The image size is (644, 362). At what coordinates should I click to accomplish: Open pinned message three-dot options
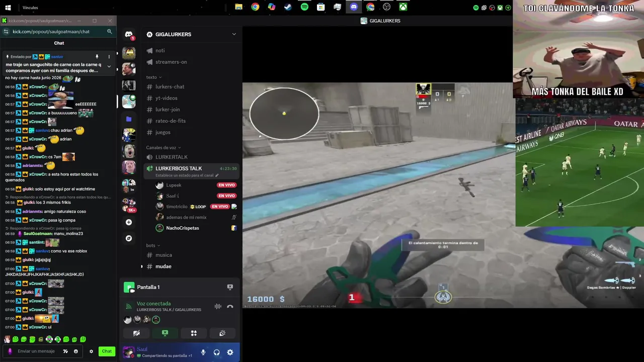(x=109, y=57)
